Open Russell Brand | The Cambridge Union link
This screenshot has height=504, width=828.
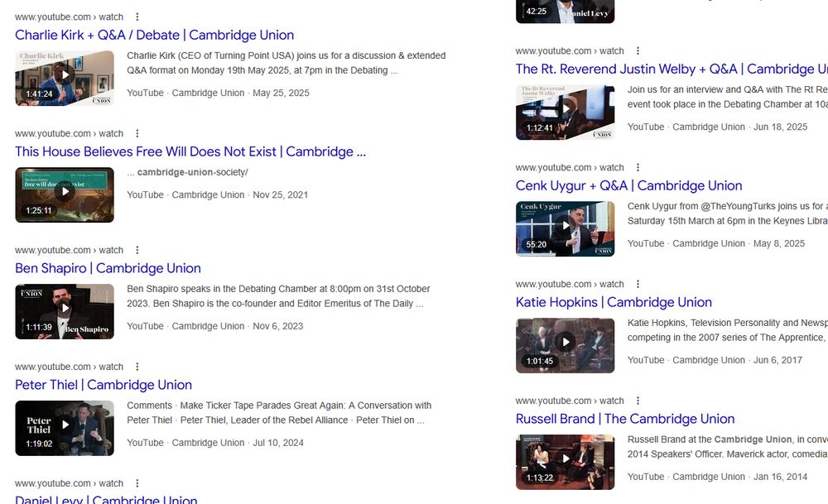(x=625, y=419)
